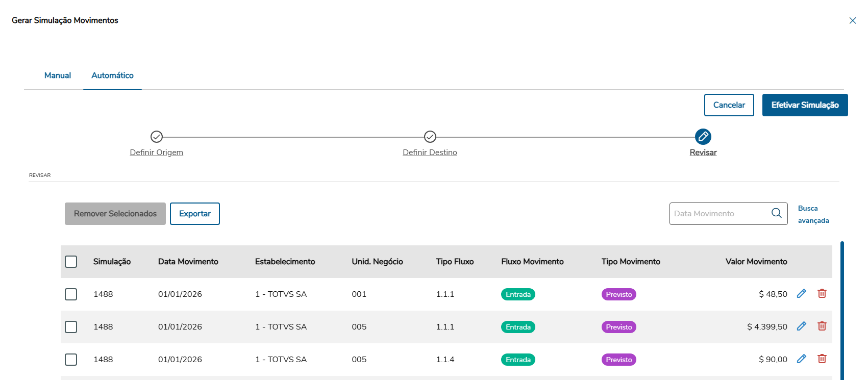Click the Definir Destino step checkmark
Screen dimensions: 868x380
tap(430, 137)
